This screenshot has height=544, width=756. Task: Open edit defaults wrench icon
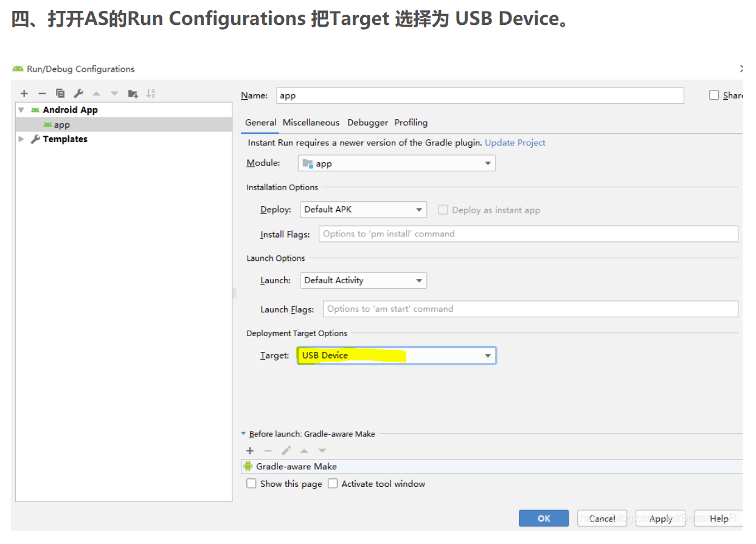[x=78, y=94]
